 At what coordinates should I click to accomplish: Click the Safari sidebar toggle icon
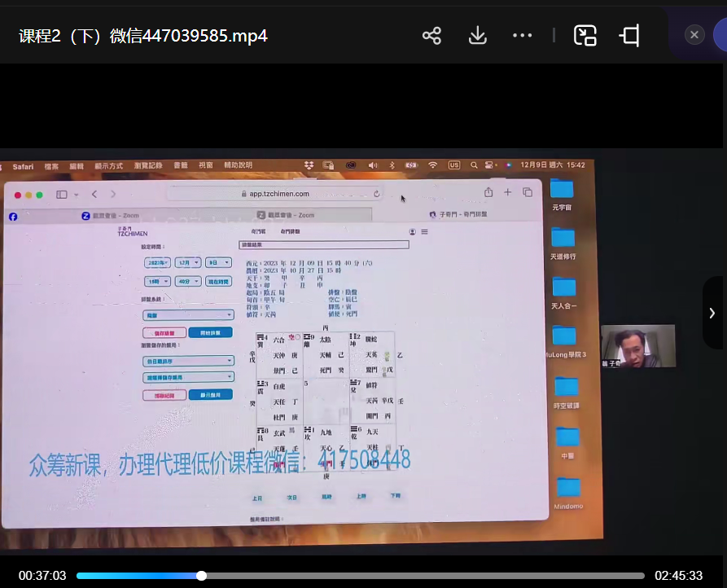pyautogui.click(x=61, y=195)
